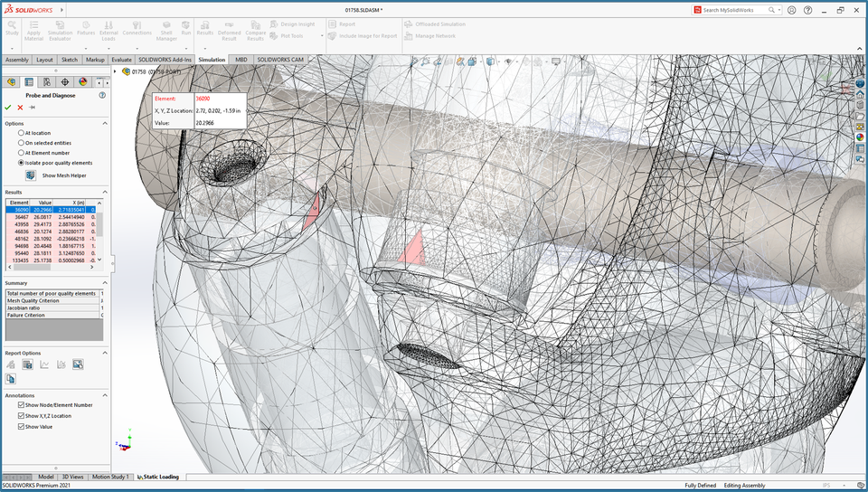The image size is (868, 492).
Task: Click the Apply Material tool
Action: 33,31
